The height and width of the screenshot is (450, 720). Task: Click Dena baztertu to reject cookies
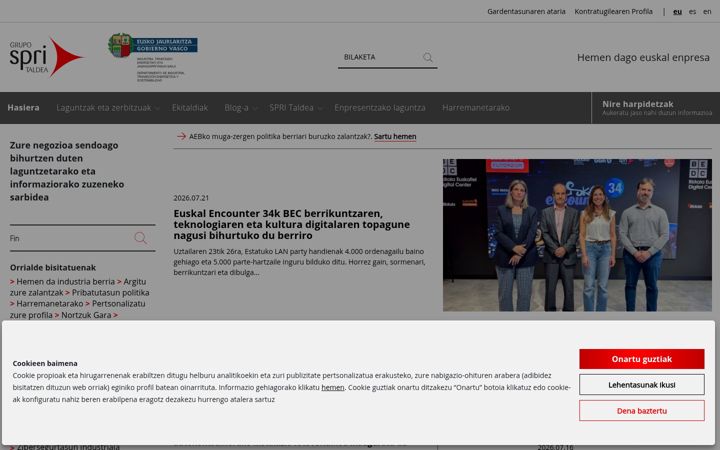[641, 411]
